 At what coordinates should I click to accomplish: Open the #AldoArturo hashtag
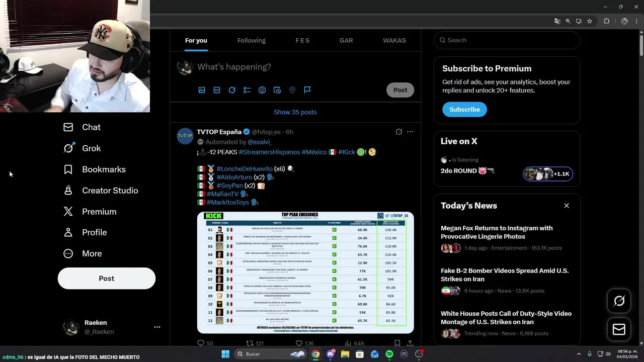[234, 177]
